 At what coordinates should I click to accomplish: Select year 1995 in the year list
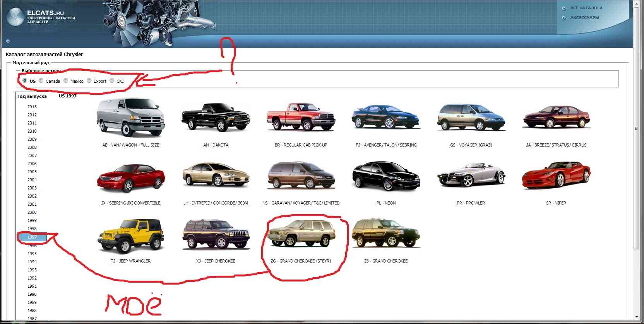click(x=32, y=254)
